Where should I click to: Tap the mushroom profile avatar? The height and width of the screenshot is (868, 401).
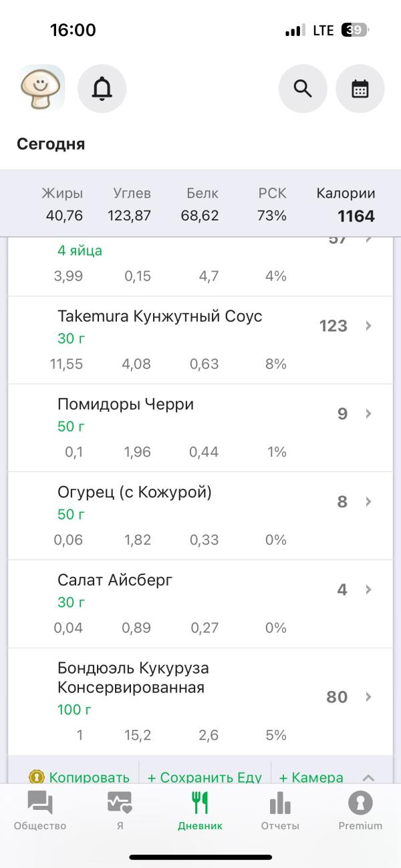(41, 87)
